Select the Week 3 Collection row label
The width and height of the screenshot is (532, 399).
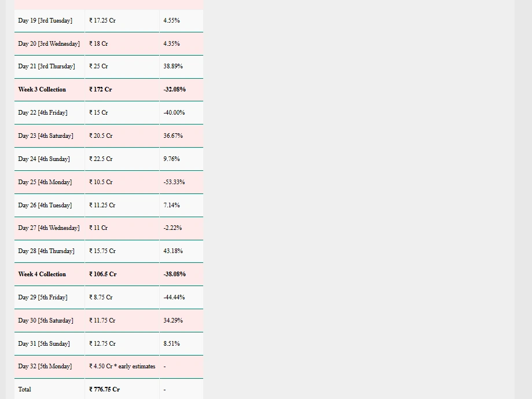[42, 90]
